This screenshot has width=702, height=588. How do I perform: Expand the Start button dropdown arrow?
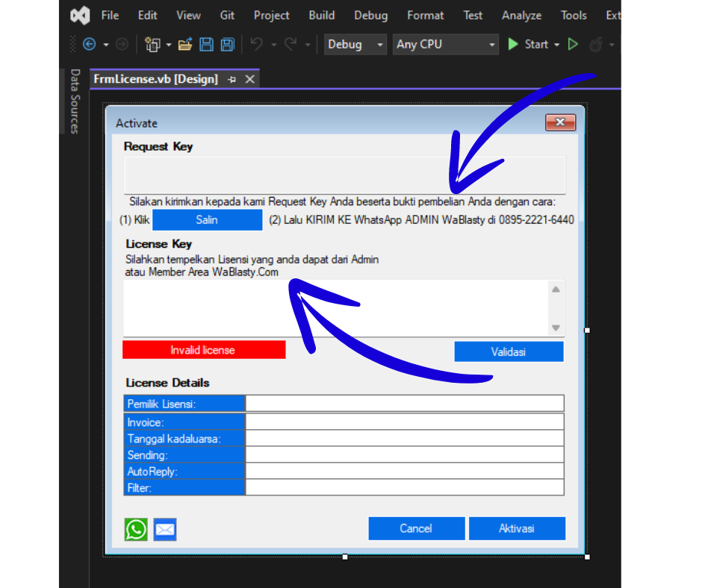click(557, 45)
